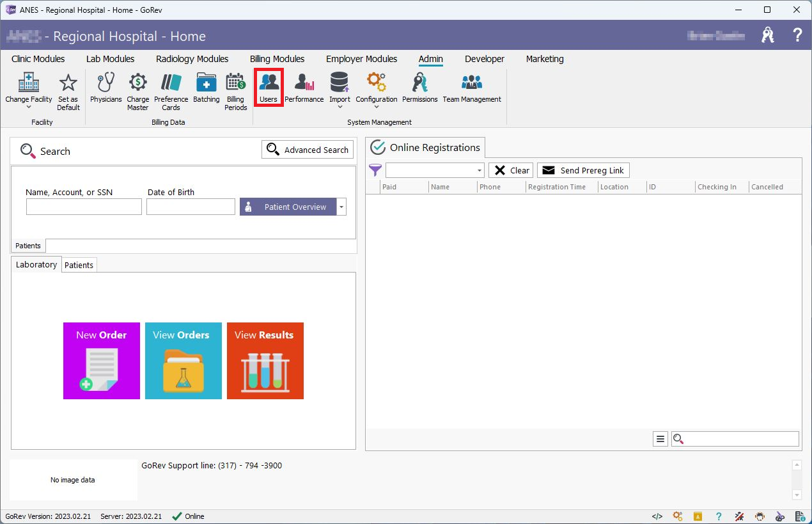Click Send Prereg Link button
Image resolution: width=812 pixels, height=524 pixels.
pos(583,170)
